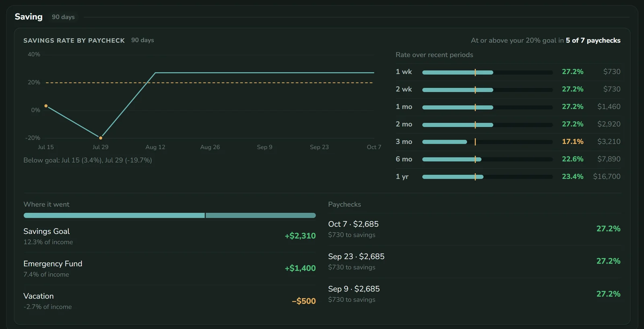Click the 23.4% rate for 1 yr
The height and width of the screenshot is (329, 644).
pos(572,177)
